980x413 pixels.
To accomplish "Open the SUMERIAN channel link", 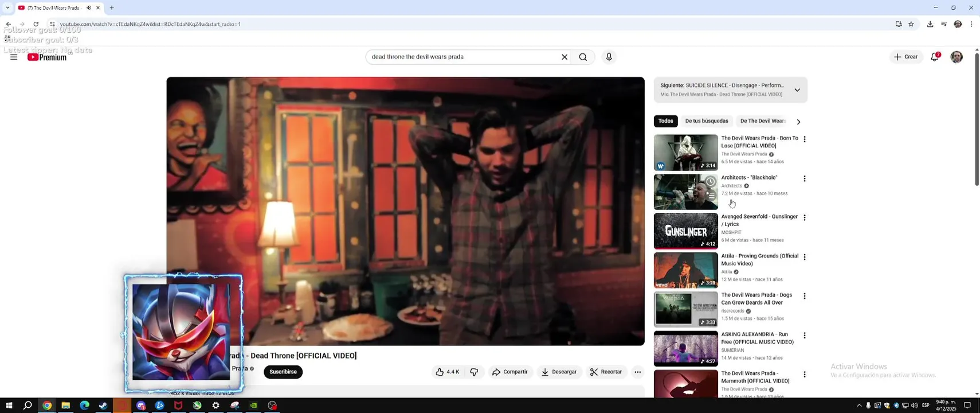I will click(x=732, y=350).
